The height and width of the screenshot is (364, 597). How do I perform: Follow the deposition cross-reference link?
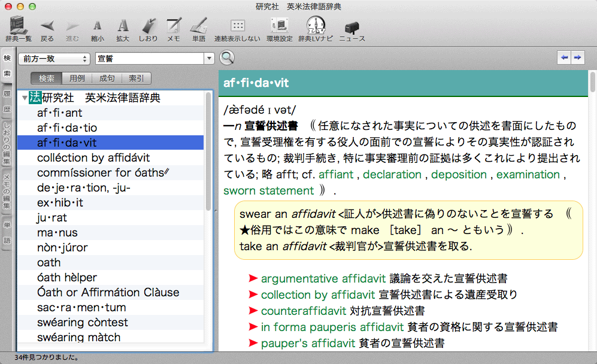coord(459,174)
